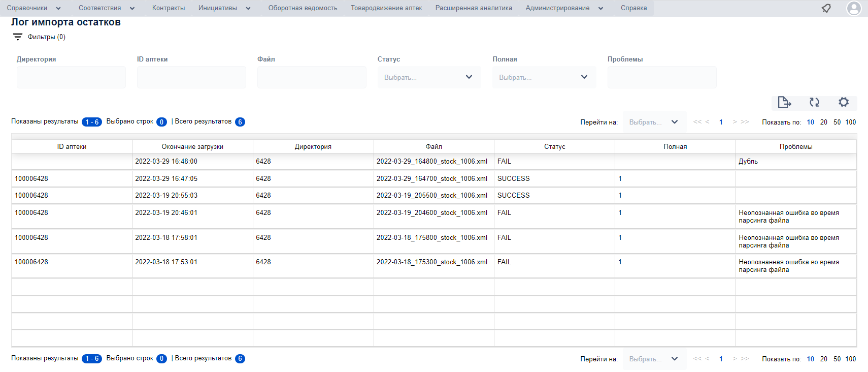Image resolution: width=868 pixels, height=372 pixels.
Task: Open table settings gear icon
Action: pos(844,102)
